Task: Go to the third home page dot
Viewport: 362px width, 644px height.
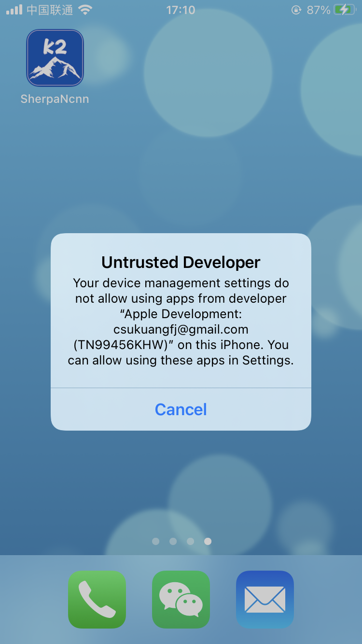Action: (x=190, y=541)
